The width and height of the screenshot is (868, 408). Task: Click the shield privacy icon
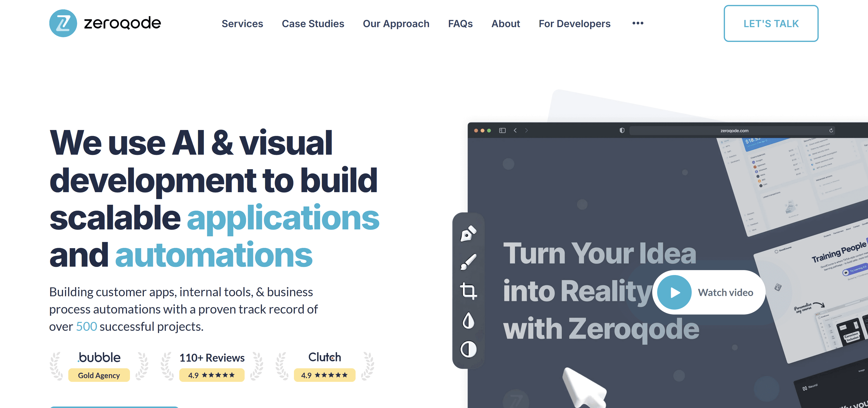coord(622,130)
